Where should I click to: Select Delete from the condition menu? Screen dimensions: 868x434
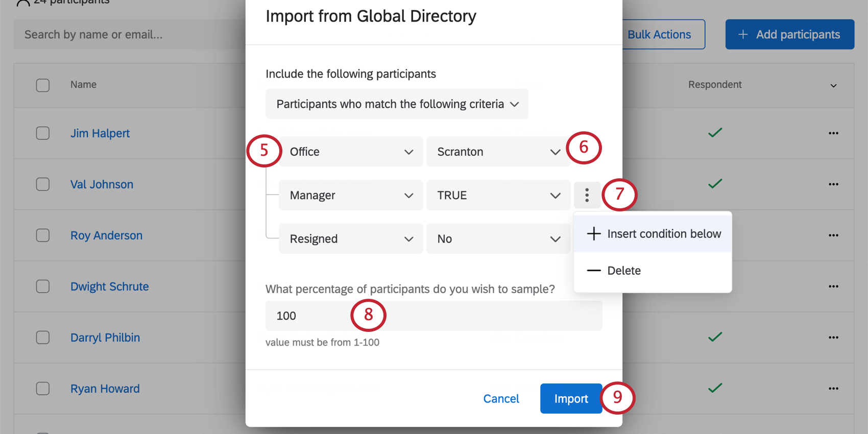pyautogui.click(x=623, y=271)
